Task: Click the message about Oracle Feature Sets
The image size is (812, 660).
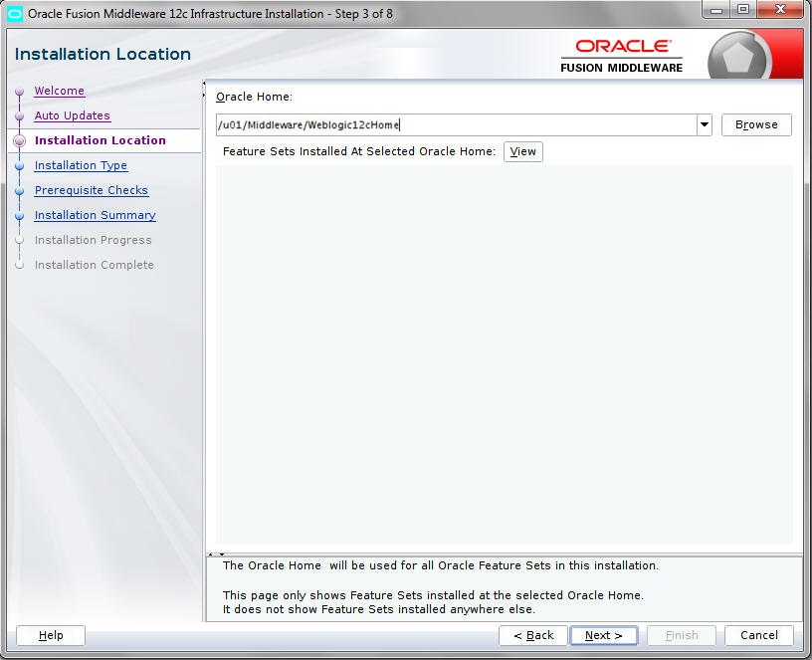Action: point(440,565)
